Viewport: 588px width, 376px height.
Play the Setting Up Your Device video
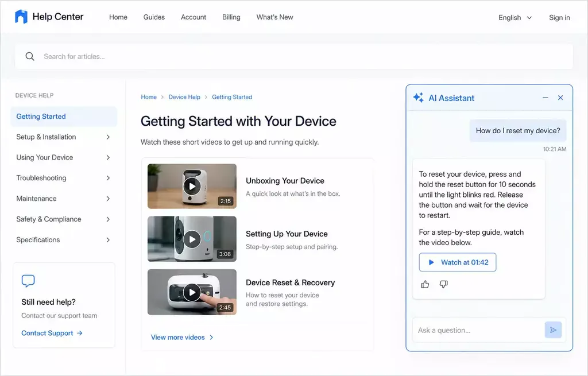[x=192, y=239]
